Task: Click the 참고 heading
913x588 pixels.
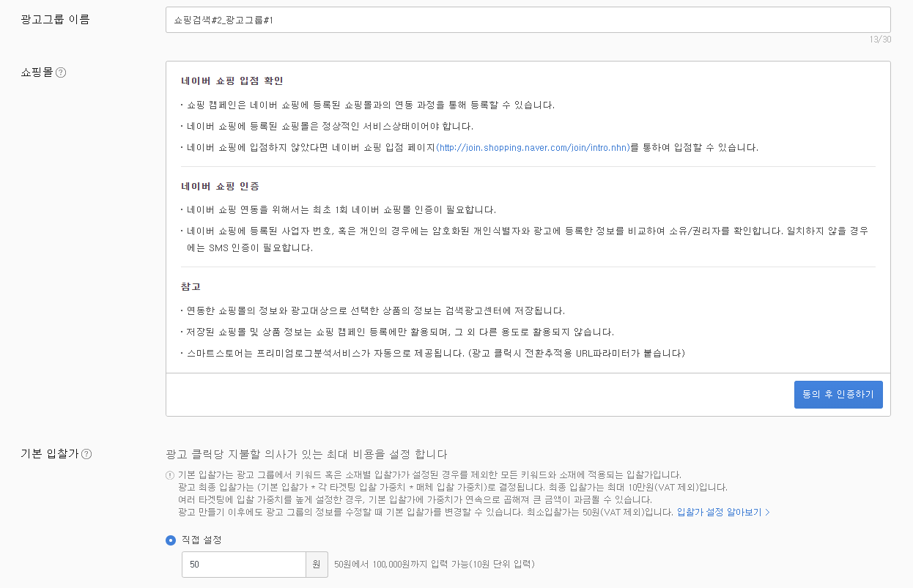Action: (x=191, y=286)
